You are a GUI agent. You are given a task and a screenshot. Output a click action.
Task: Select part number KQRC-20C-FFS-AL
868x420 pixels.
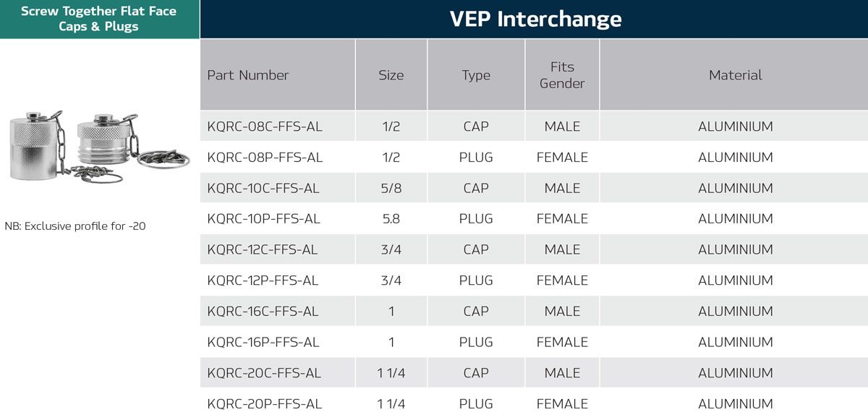click(264, 373)
